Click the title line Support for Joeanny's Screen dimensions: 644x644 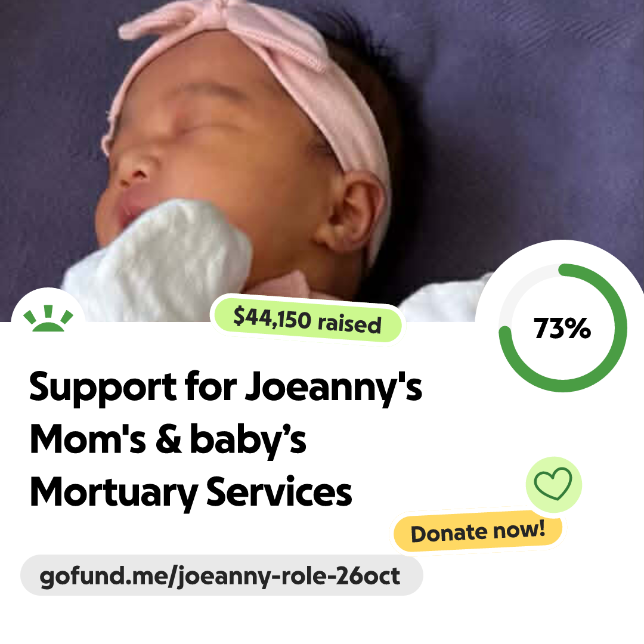225,388
